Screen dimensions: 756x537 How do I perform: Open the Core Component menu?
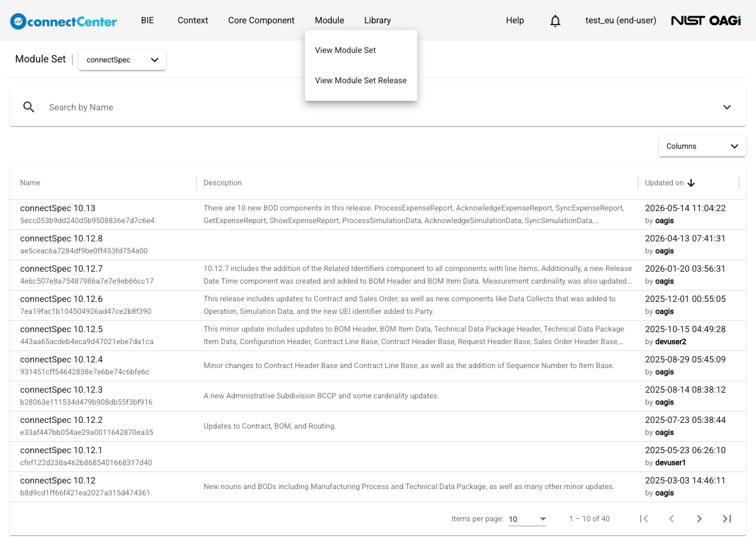point(261,20)
